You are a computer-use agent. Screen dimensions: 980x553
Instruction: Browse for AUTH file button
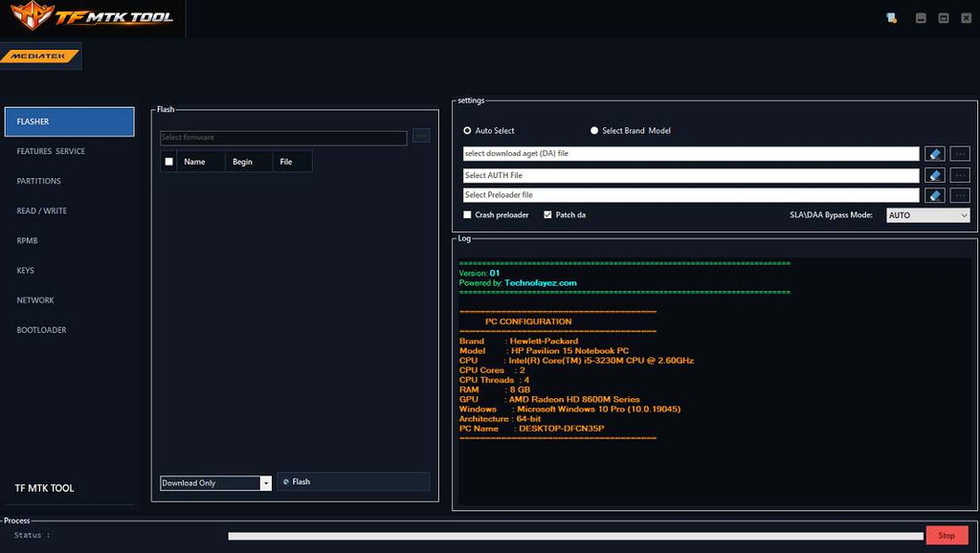point(960,176)
